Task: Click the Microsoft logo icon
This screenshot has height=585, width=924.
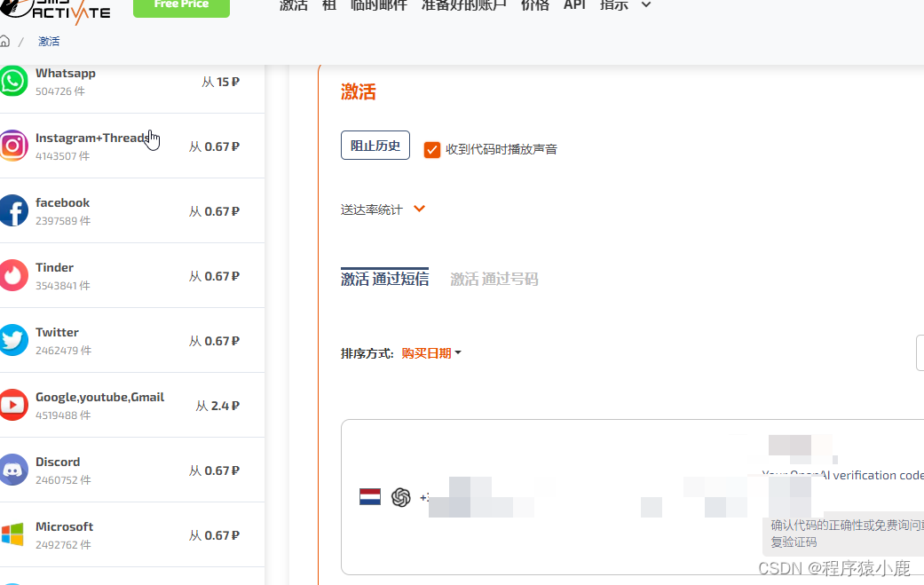Action: (12, 534)
